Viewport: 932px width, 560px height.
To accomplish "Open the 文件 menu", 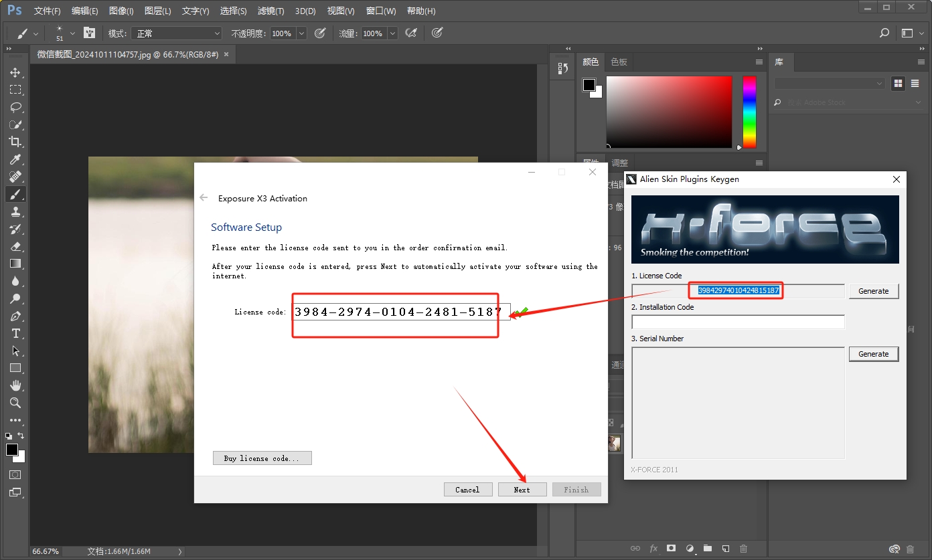I will (x=47, y=11).
